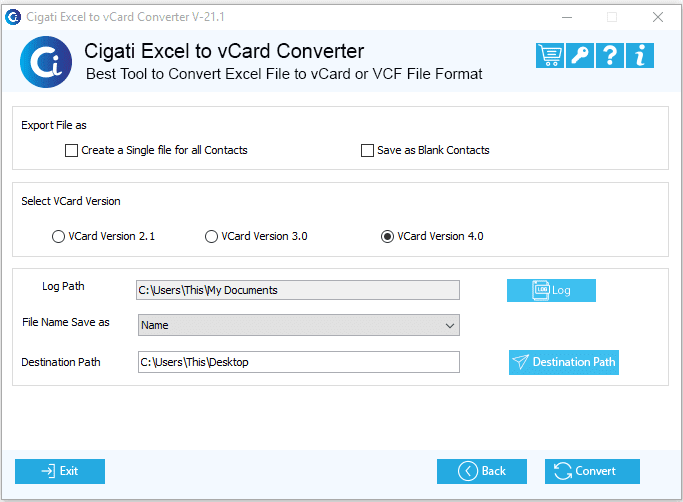
Task: Browse with the Destination Path button
Action: point(564,362)
